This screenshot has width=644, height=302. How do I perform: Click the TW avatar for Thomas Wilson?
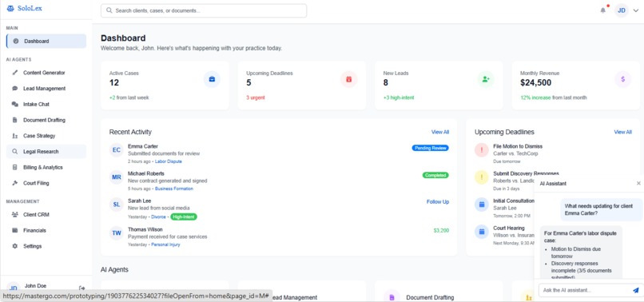click(x=117, y=233)
